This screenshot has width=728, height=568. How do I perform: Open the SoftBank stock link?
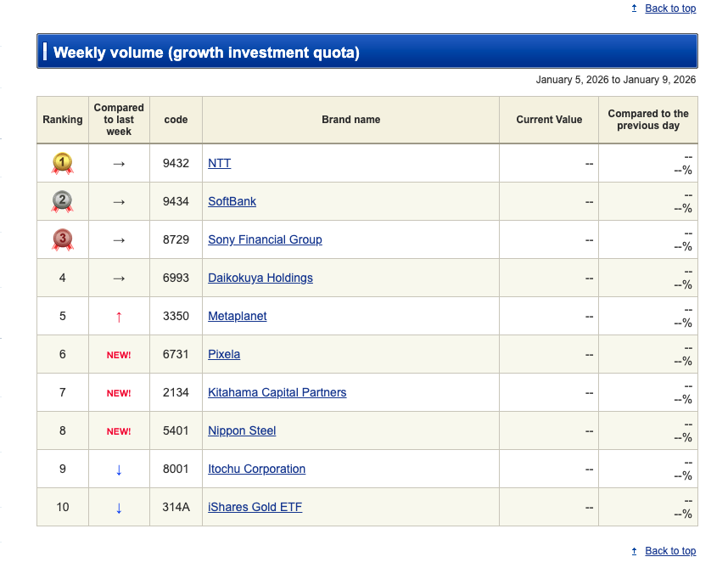pyautogui.click(x=232, y=201)
